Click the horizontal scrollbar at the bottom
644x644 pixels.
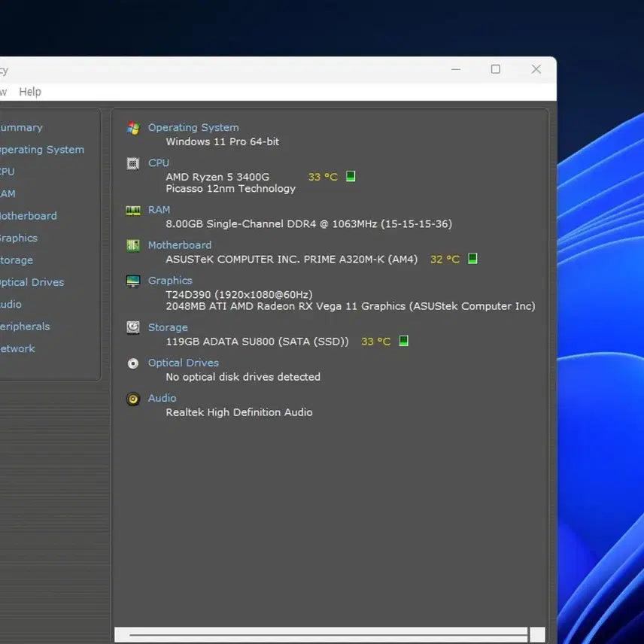(x=320, y=634)
